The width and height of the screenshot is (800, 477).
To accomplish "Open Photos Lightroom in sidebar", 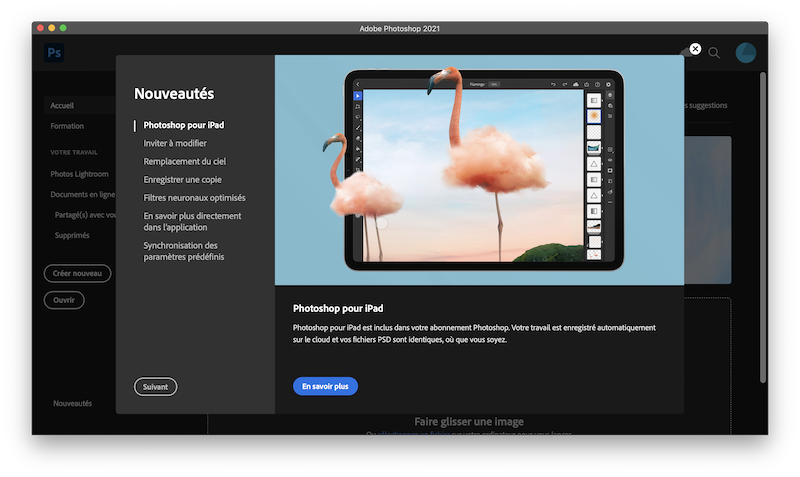I will tap(80, 174).
